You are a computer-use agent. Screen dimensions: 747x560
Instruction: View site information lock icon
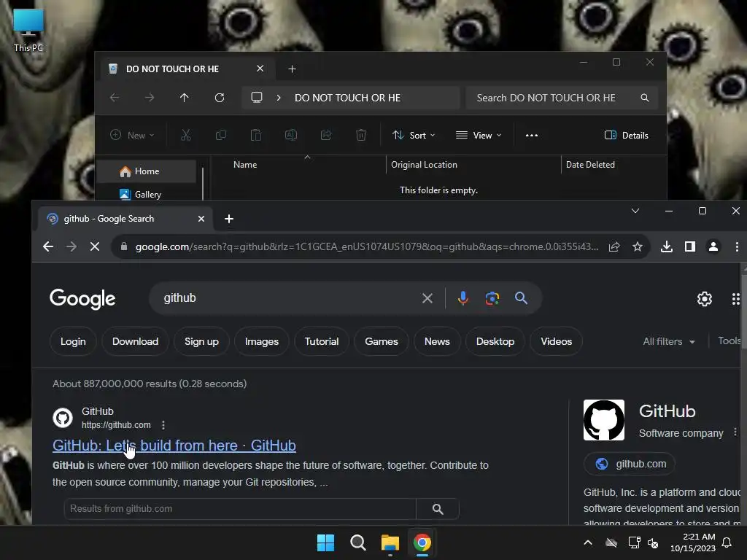point(124,246)
